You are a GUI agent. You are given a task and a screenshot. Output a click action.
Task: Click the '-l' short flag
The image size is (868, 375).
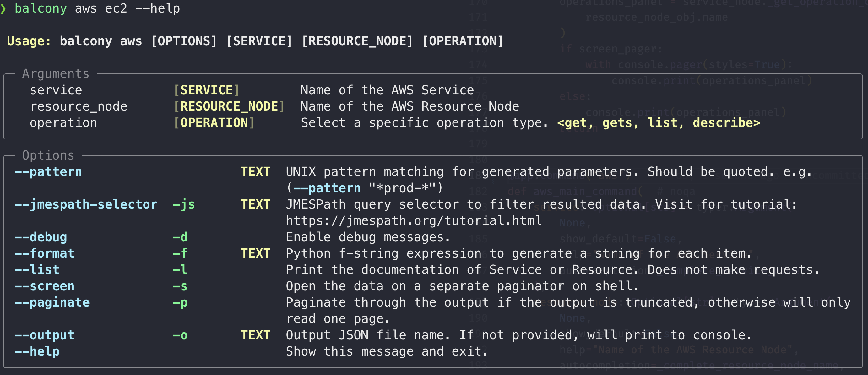click(180, 269)
